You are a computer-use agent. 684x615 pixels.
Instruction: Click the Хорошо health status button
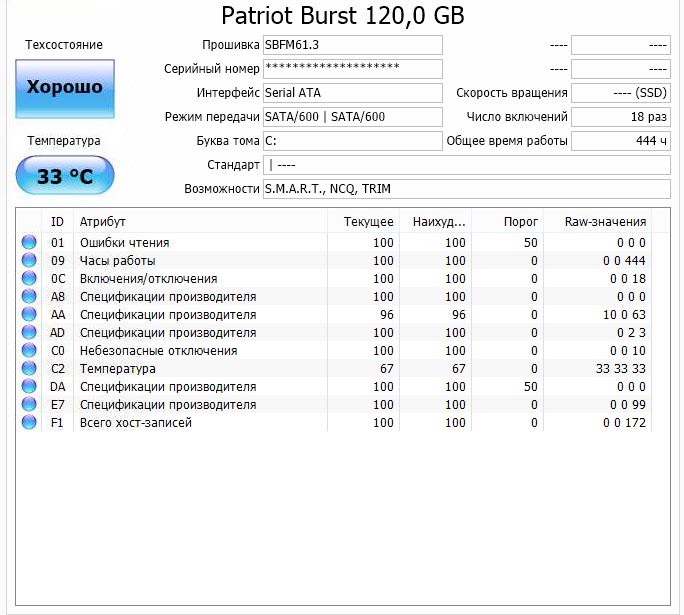coord(65,89)
